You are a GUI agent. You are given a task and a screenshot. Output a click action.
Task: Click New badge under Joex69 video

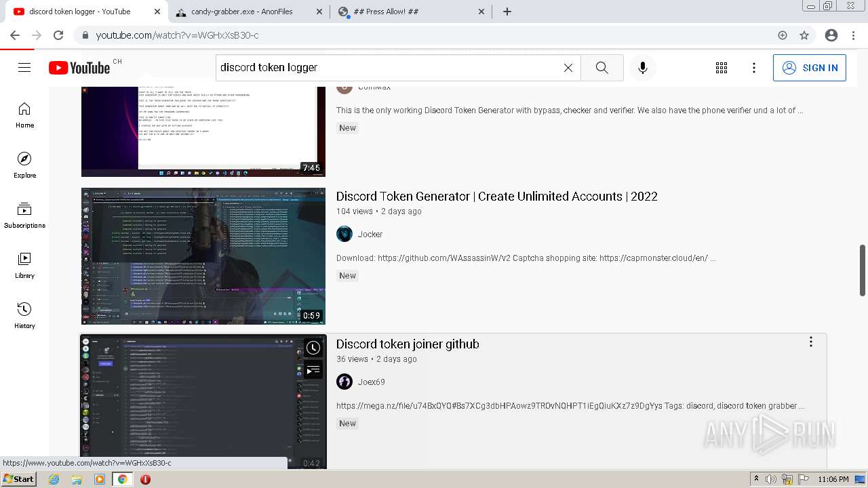coord(347,424)
